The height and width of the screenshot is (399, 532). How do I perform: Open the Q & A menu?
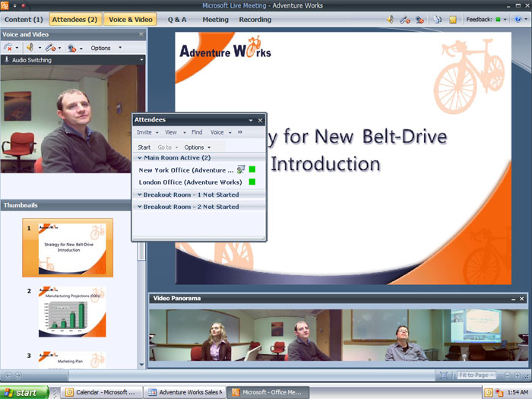tap(177, 20)
